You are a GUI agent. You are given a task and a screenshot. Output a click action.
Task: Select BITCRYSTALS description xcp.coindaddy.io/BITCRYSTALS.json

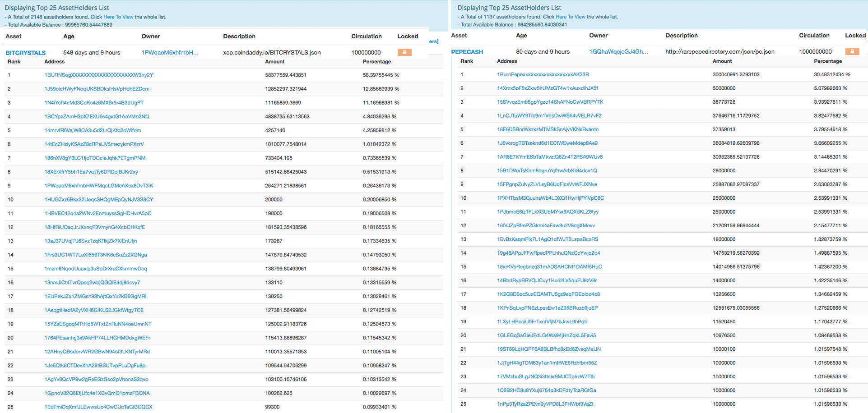click(x=272, y=52)
